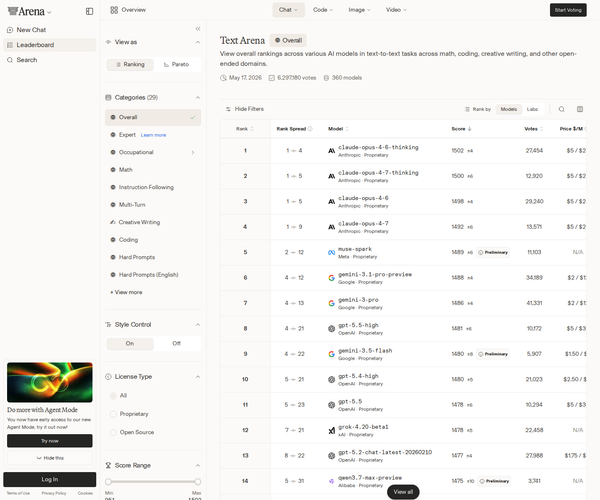Turn Style Control Off
The height and width of the screenshot is (500, 600).
[x=176, y=344]
